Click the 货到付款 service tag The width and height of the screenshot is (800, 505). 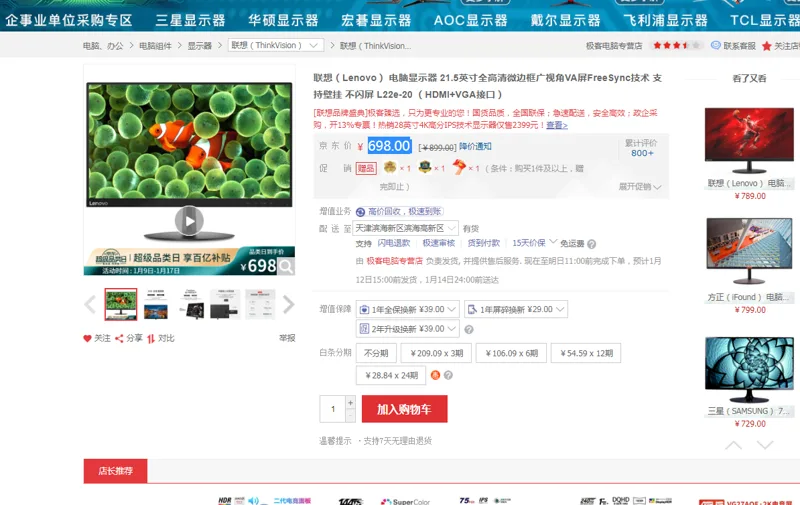484,243
